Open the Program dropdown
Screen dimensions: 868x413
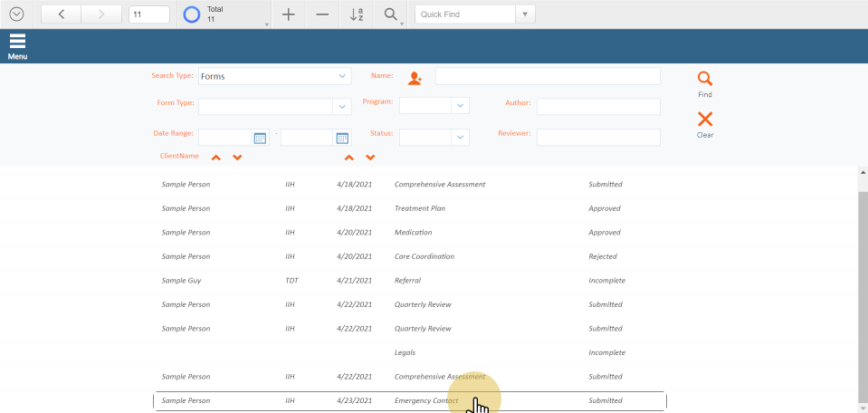pyautogui.click(x=460, y=106)
